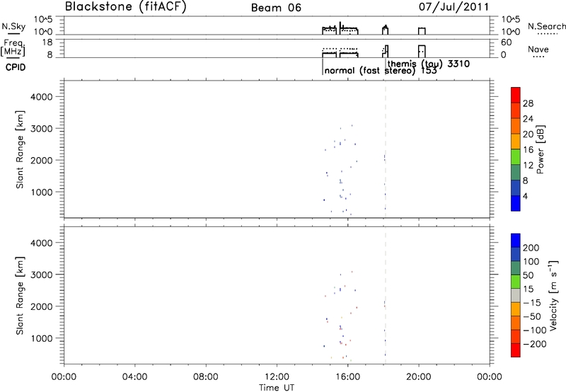Click the N.Search legend label

click(x=546, y=26)
